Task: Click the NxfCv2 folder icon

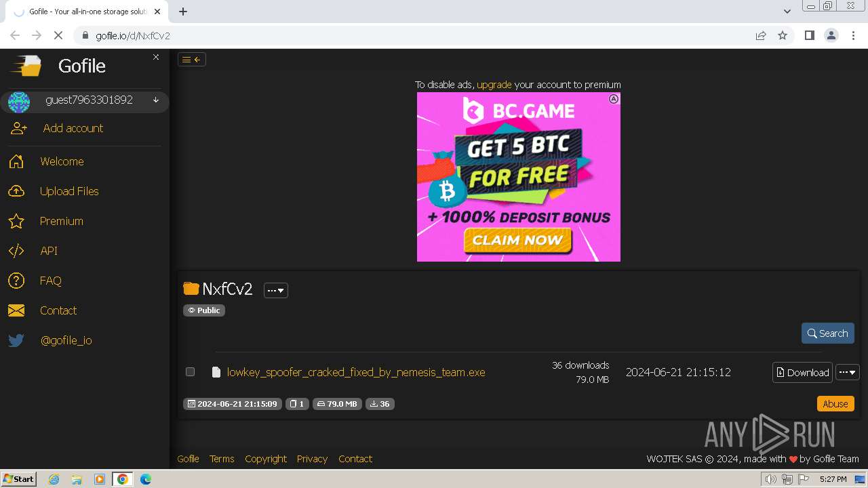Action: tap(191, 289)
